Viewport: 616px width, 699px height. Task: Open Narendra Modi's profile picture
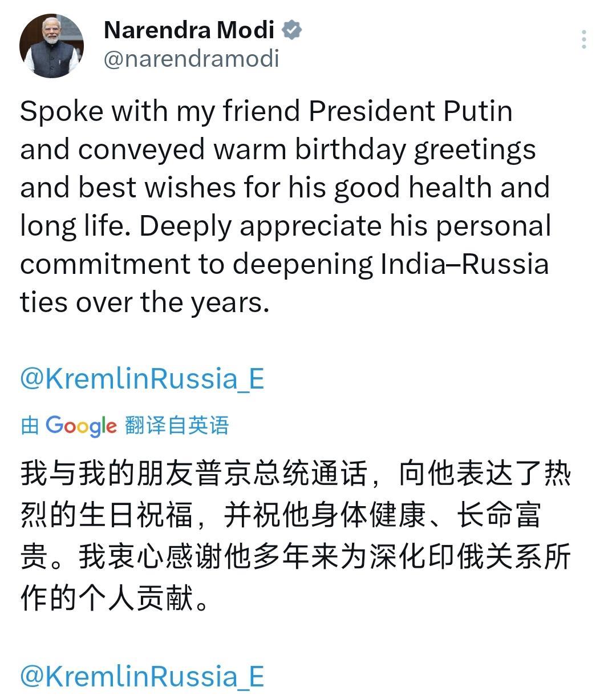click(51, 46)
